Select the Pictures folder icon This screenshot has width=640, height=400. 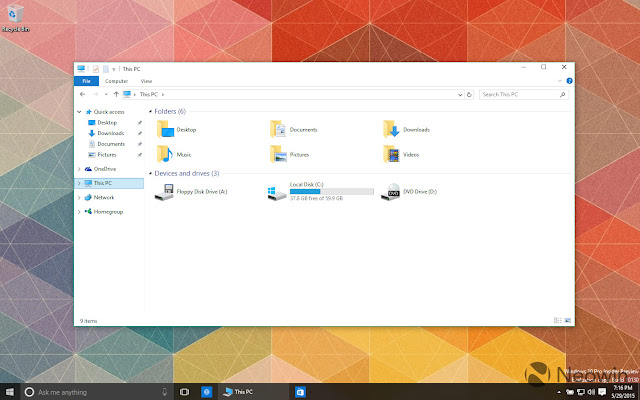tap(278, 154)
